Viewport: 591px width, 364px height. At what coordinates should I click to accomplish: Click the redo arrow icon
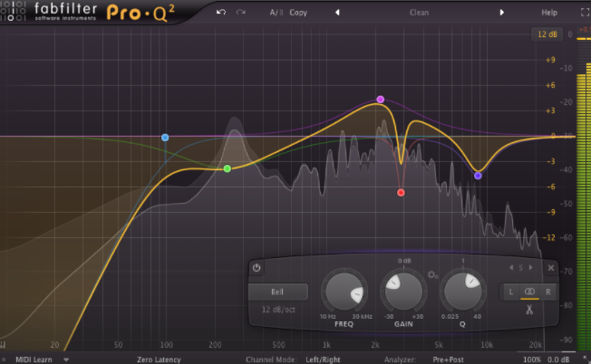241,12
